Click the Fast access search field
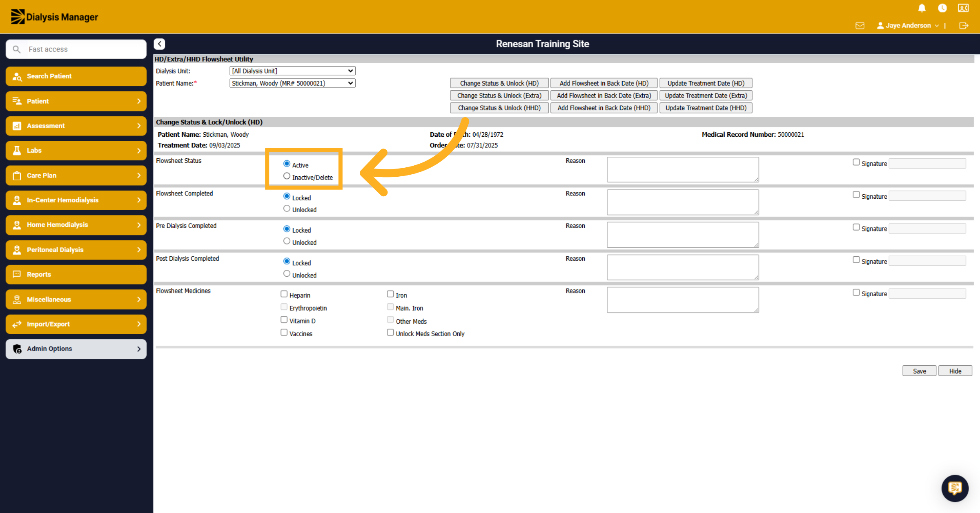 click(x=76, y=49)
